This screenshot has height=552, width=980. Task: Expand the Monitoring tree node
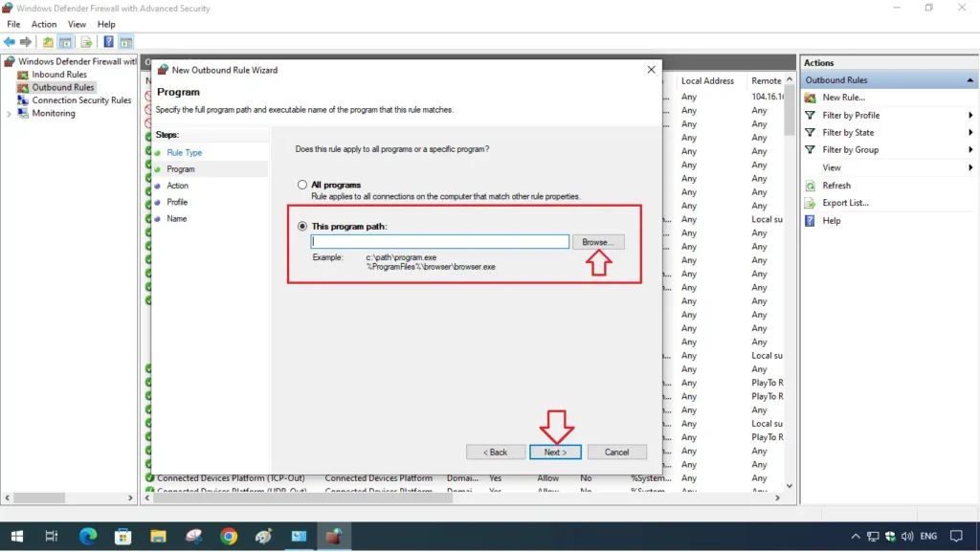click(9, 113)
